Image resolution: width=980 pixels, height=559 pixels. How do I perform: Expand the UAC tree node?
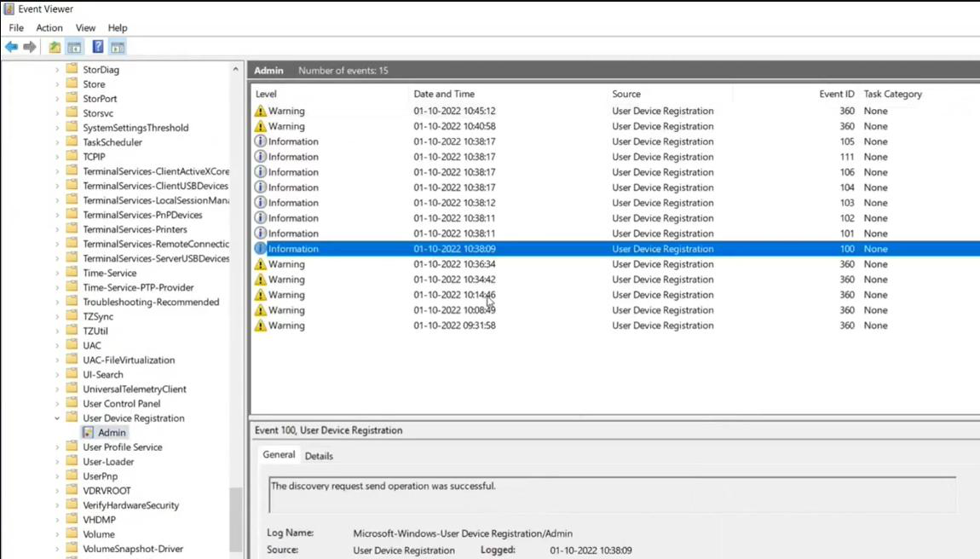pyautogui.click(x=57, y=345)
